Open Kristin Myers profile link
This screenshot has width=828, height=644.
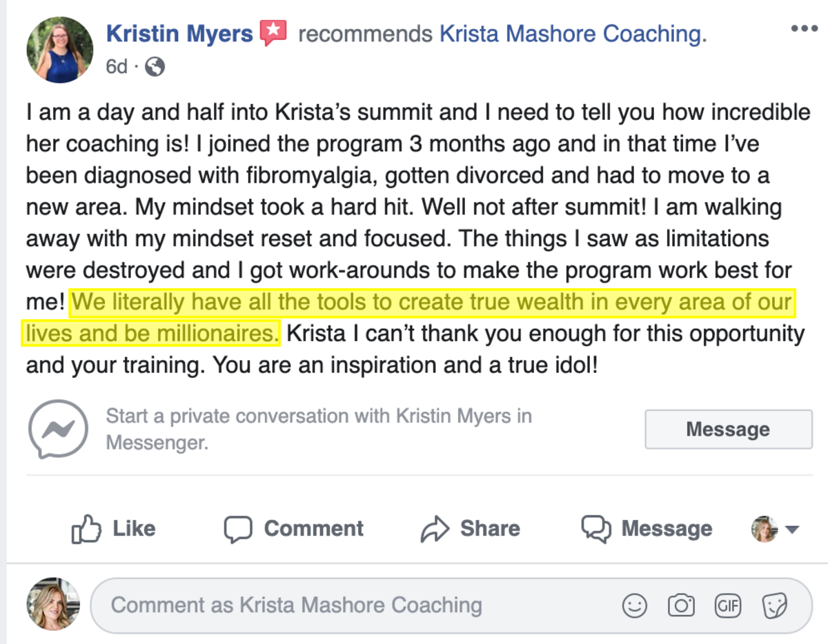[x=179, y=33]
